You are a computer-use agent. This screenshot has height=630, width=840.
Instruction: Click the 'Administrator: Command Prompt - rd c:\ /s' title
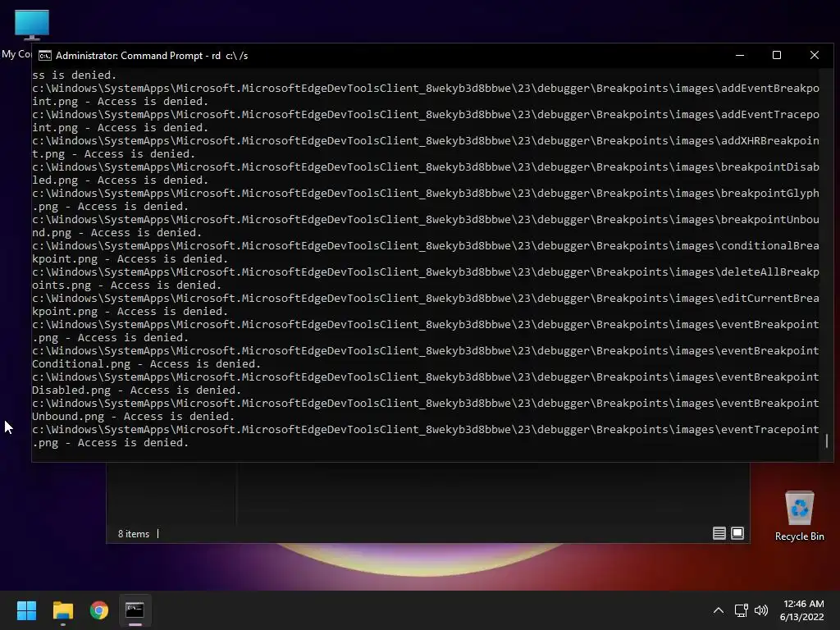(152, 56)
